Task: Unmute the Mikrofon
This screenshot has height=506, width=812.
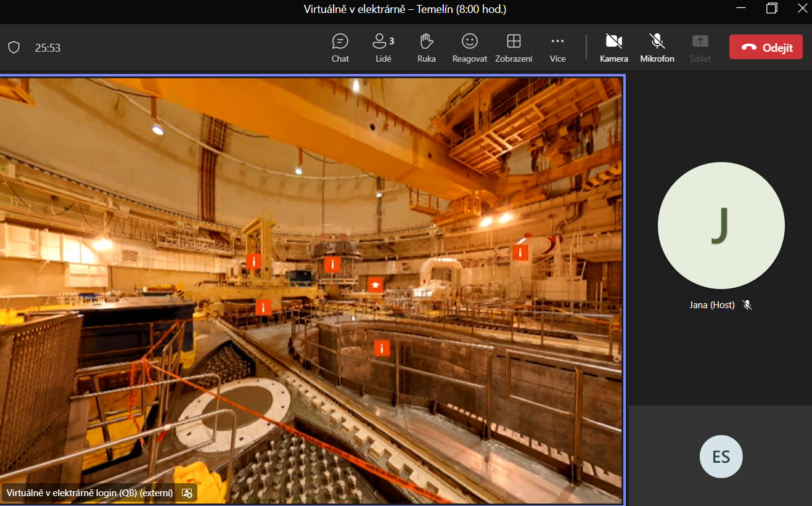Action: 657,48
